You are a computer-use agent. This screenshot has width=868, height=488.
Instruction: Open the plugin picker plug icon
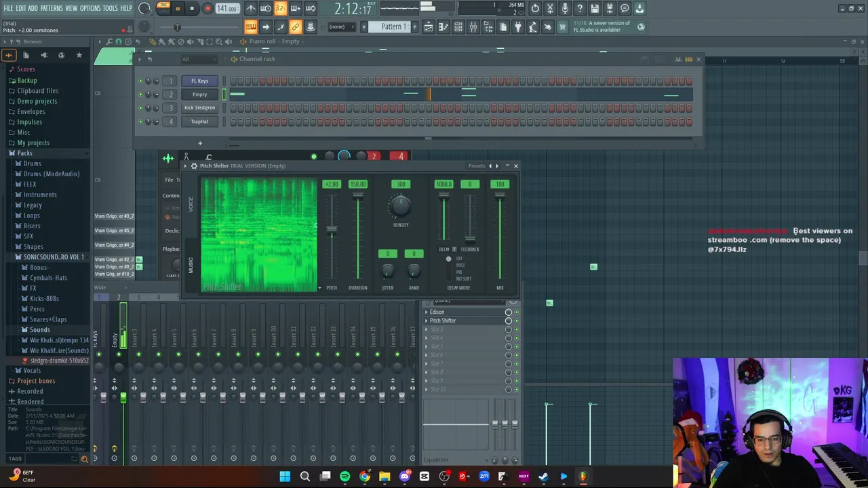[518, 27]
